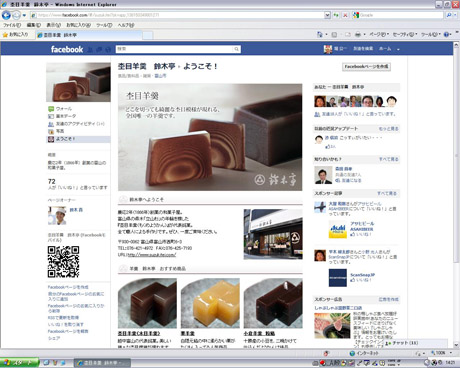
Task: Click the print icon in IE toolbar
Action: coord(358,34)
